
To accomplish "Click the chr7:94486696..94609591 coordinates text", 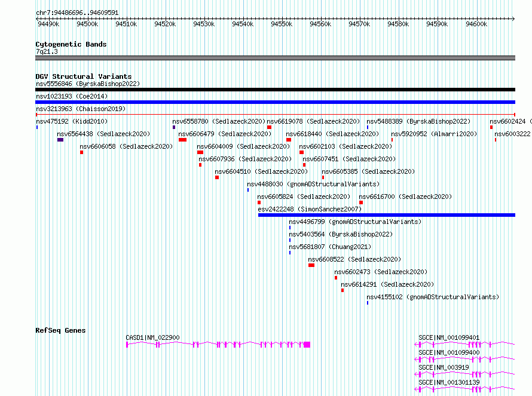I will tap(77, 13).
